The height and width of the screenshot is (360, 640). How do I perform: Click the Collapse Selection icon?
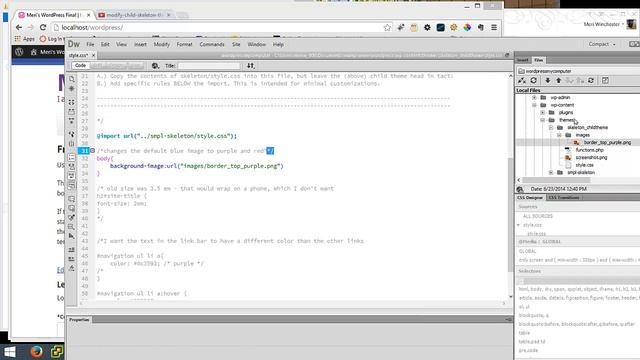coord(71,111)
